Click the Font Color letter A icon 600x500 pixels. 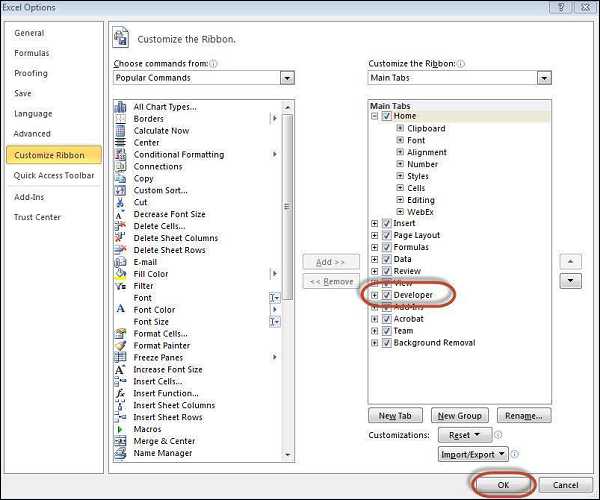(x=120, y=309)
